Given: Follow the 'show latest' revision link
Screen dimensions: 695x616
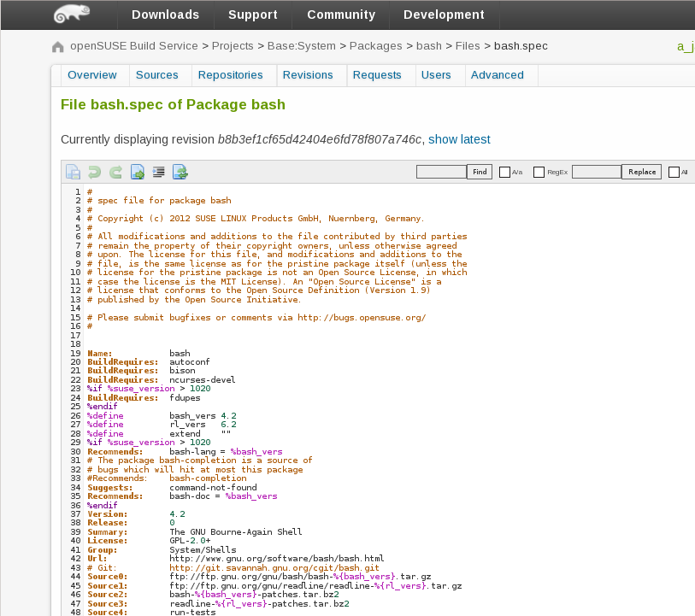Looking at the screenshot, I should point(459,139).
